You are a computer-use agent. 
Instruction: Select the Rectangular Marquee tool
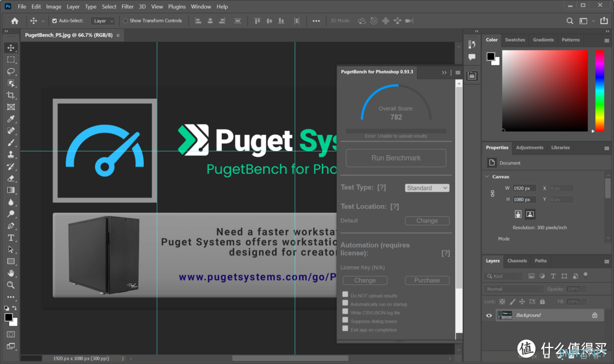[x=11, y=60]
